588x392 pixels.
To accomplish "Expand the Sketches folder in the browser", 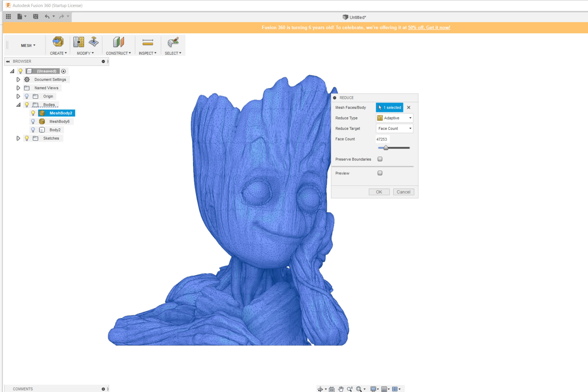I will (18, 138).
